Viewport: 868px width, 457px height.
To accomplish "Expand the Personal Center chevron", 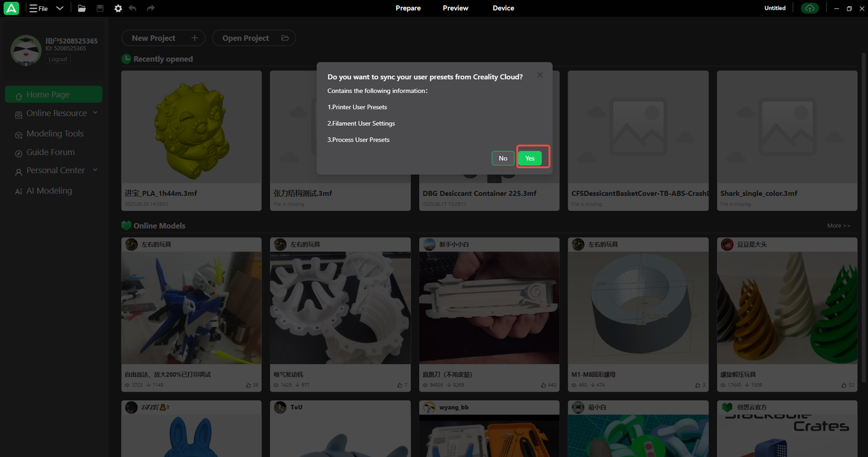I will pos(95,170).
